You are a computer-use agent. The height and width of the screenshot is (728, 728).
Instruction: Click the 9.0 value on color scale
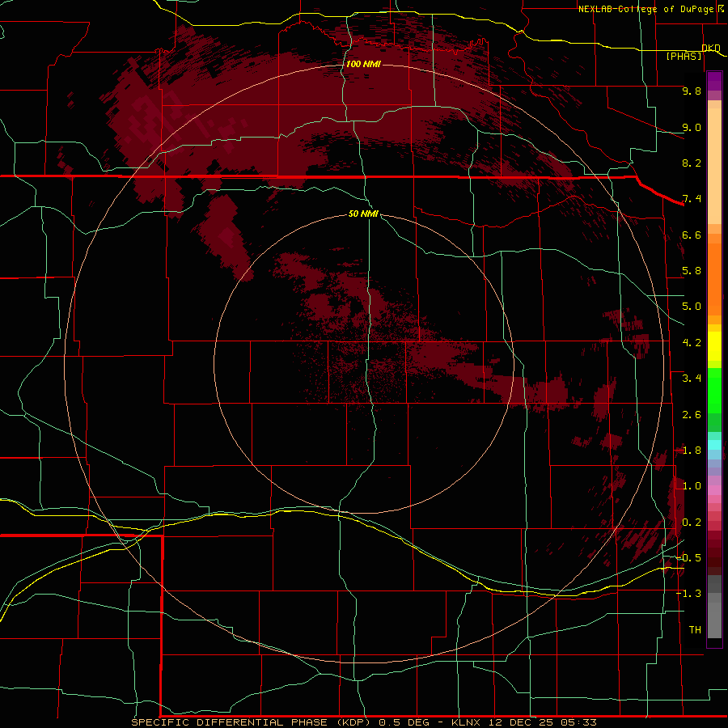(x=692, y=127)
